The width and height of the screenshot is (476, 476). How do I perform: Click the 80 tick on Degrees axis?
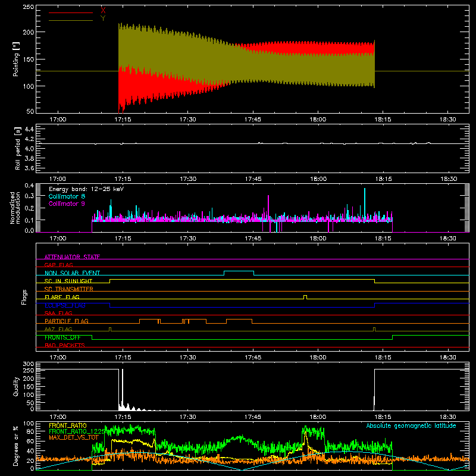[30, 431]
